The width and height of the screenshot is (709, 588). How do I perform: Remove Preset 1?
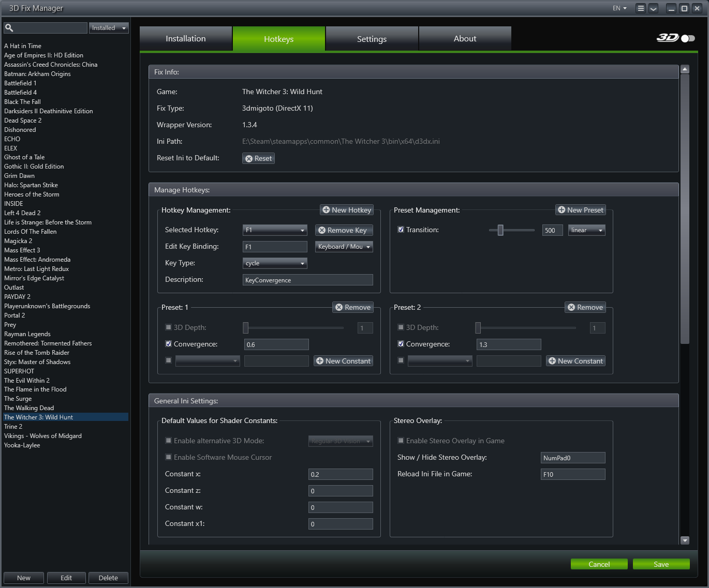click(353, 307)
